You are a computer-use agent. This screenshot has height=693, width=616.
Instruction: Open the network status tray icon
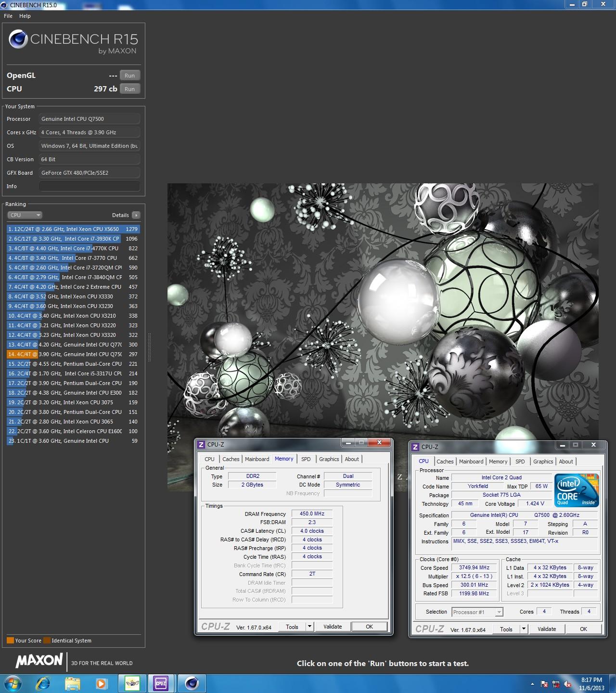pos(556,684)
